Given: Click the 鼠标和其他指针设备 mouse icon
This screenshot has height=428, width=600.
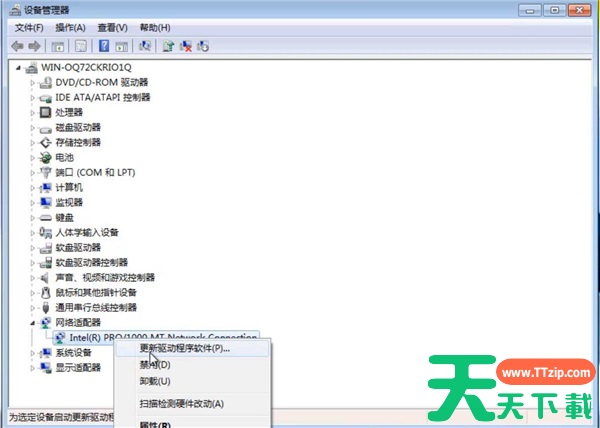Looking at the screenshot, I should click(46, 293).
